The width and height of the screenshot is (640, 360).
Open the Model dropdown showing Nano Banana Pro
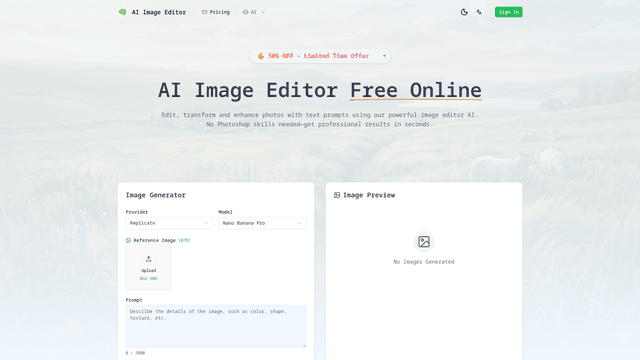pos(262,223)
